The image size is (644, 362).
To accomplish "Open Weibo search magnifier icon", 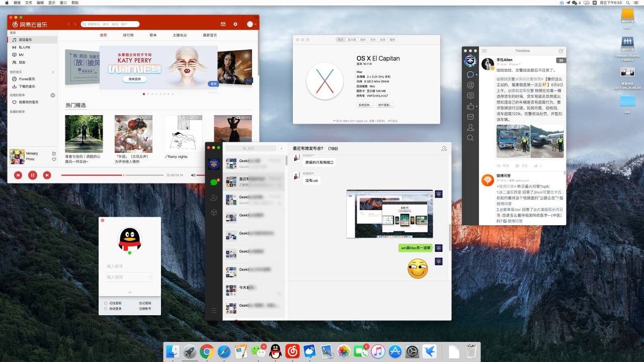I will (470, 138).
